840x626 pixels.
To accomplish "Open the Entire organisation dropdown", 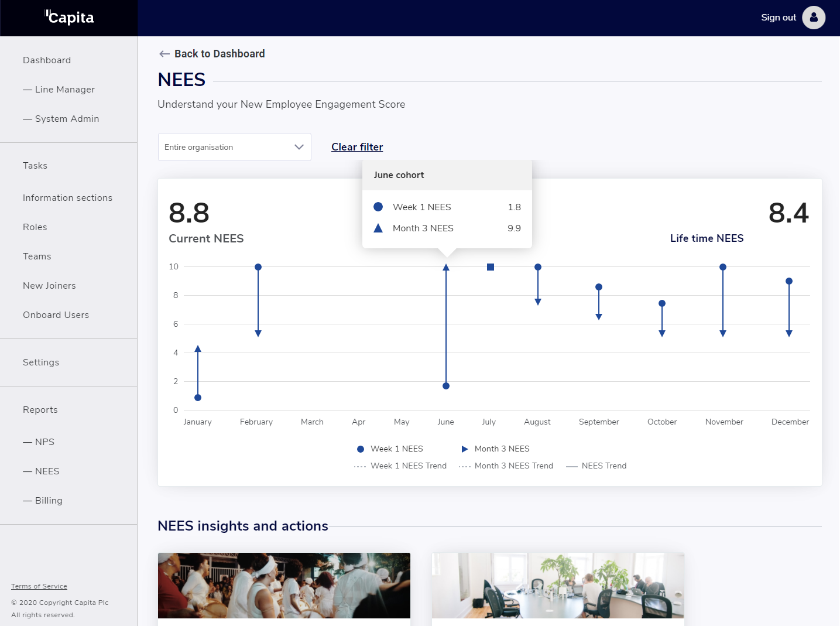I will click(x=234, y=147).
